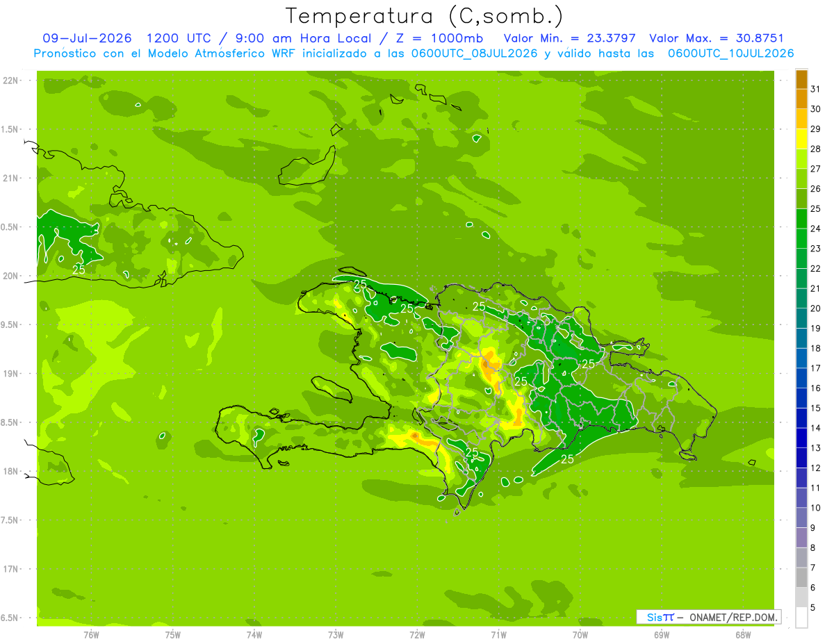This screenshot has width=834, height=644.
Task: Click the "69W" longitude axis label
Action: coord(662,634)
